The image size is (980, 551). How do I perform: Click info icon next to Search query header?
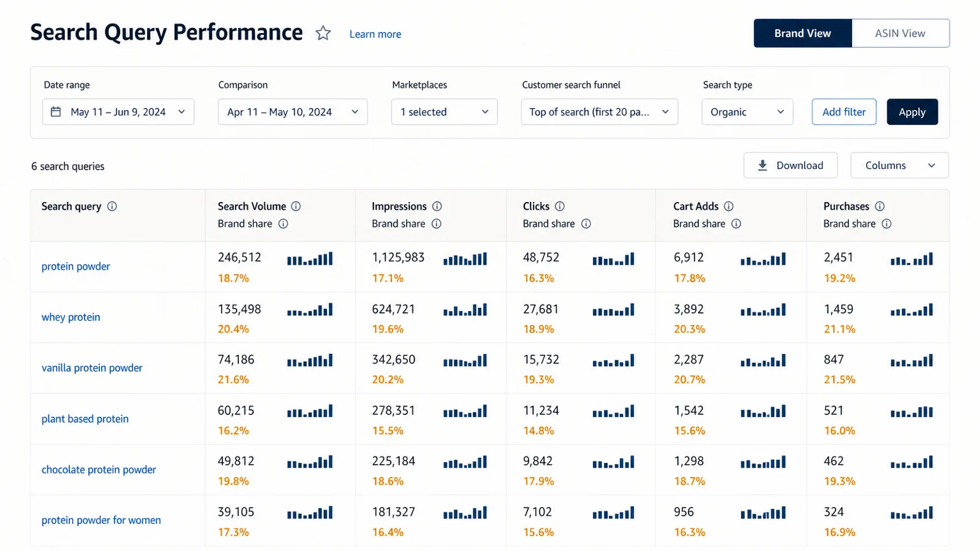(112, 206)
